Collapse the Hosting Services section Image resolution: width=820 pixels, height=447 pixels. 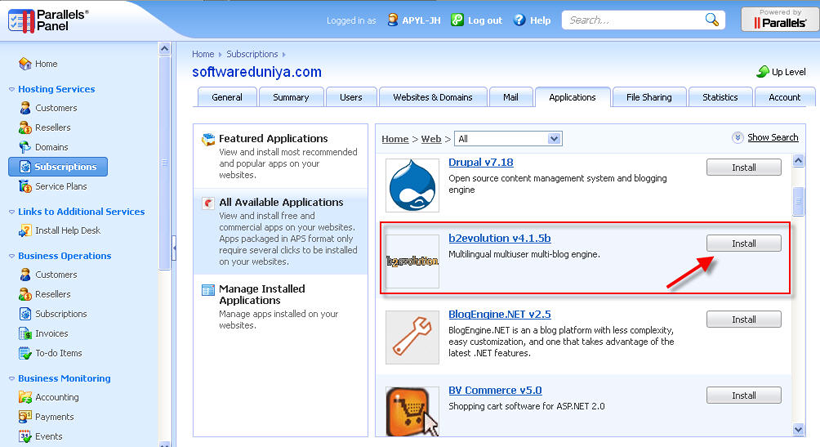click(12, 89)
